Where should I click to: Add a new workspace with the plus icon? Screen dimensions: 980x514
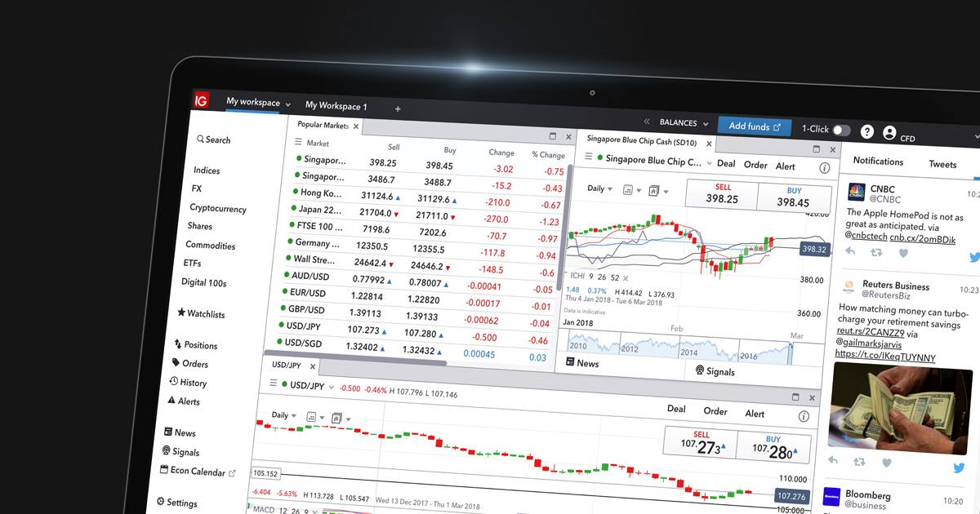click(x=398, y=109)
